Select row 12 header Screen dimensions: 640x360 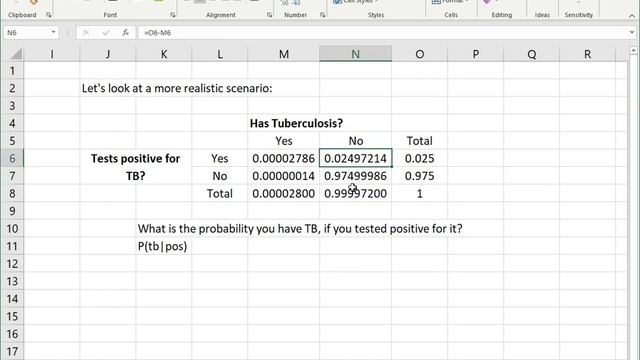click(12, 264)
